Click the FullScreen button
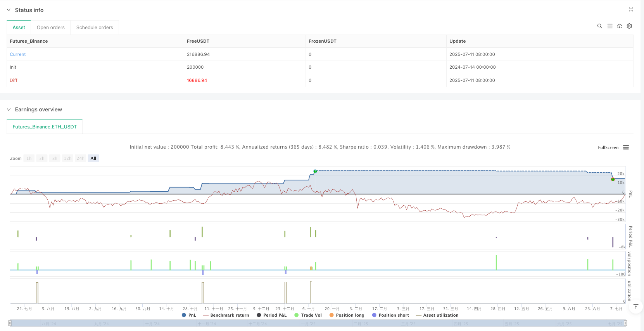Image resolution: width=644 pixels, height=331 pixels. [x=608, y=147]
